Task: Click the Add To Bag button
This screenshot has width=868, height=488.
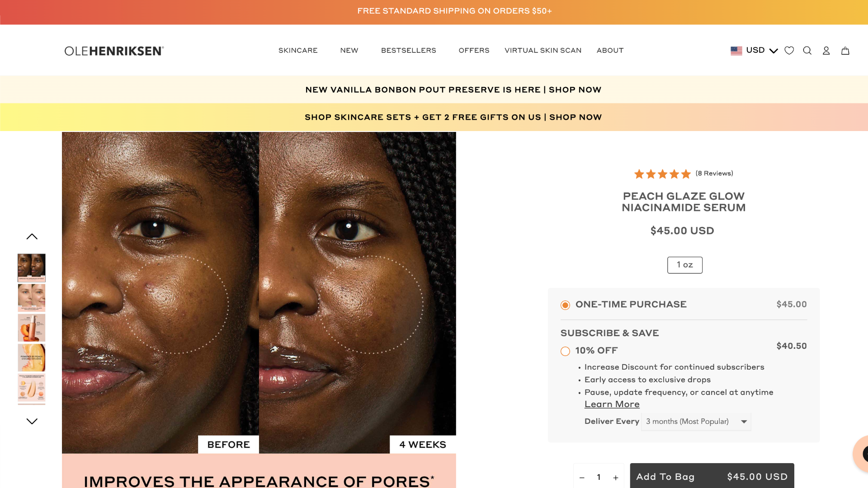Action: pyautogui.click(x=712, y=476)
